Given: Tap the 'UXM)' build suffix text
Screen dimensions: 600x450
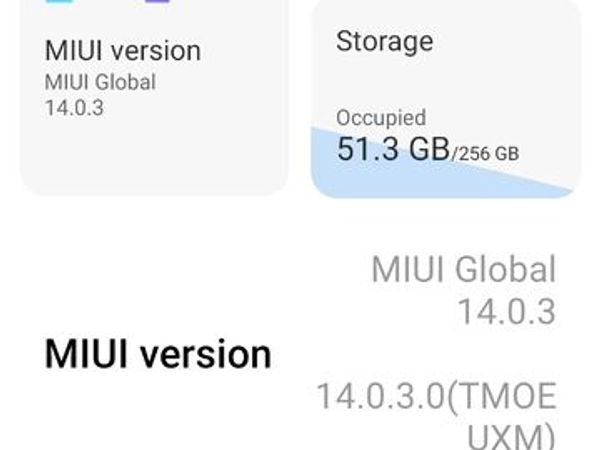Looking at the screenshot, I should (512, 436).
